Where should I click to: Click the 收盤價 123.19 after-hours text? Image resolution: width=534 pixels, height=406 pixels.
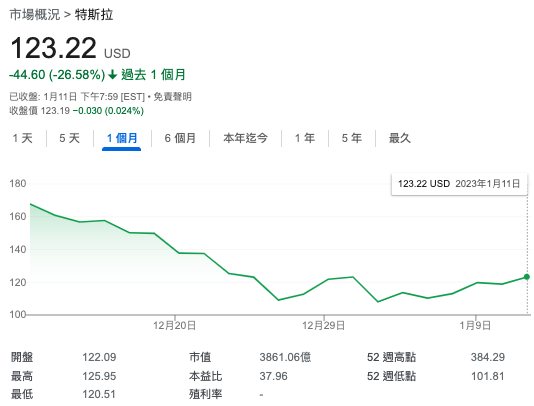[x=40, y=111]
